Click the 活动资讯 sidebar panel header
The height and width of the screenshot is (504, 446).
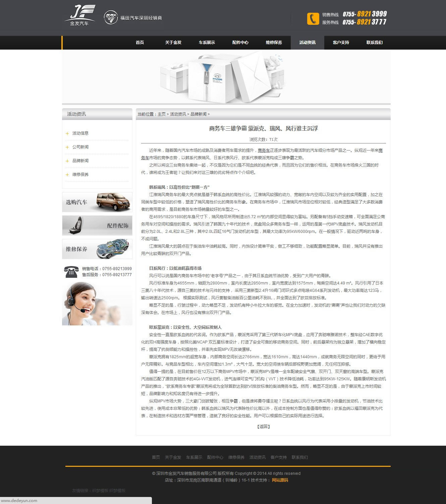[97, 114]
